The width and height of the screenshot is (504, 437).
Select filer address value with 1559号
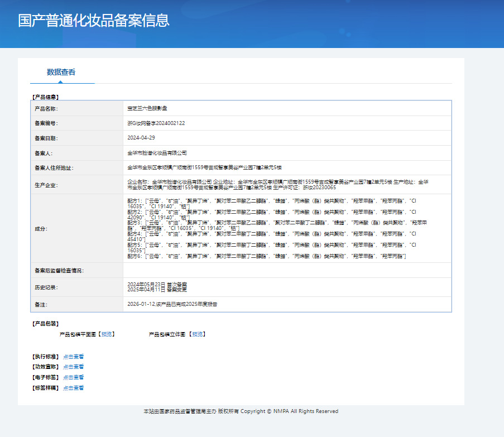tap(204, 167)
